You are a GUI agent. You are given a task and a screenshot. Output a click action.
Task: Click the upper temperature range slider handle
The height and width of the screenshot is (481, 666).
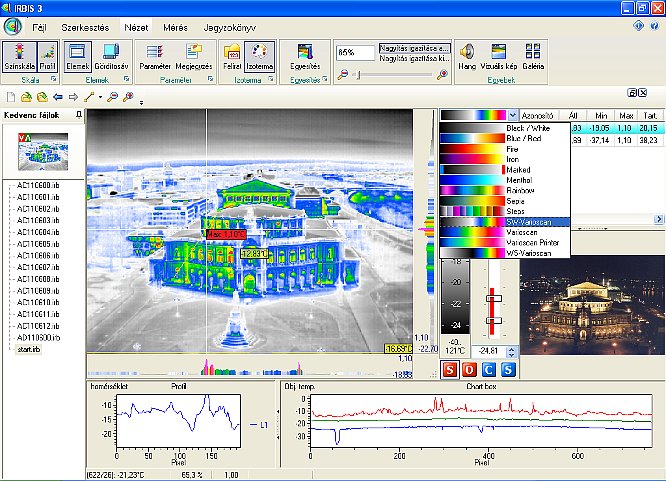(494, 299)
